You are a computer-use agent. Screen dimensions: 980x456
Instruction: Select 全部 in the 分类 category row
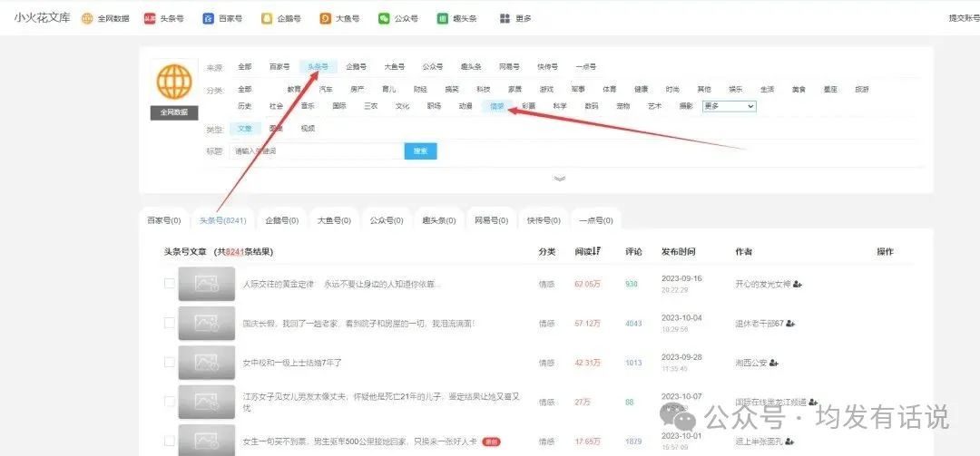point(244,90)
